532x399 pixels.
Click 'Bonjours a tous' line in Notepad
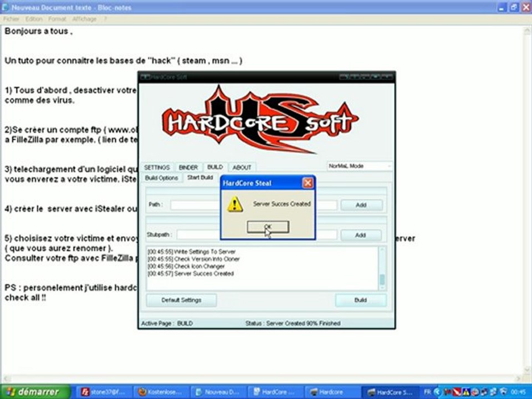38,31
